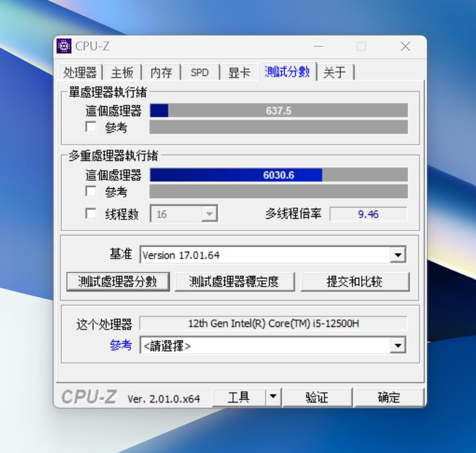The height and width of the screenshot is (453, 476).
Task: Click the 測試處理器分數 button
Action: point(118,281)
